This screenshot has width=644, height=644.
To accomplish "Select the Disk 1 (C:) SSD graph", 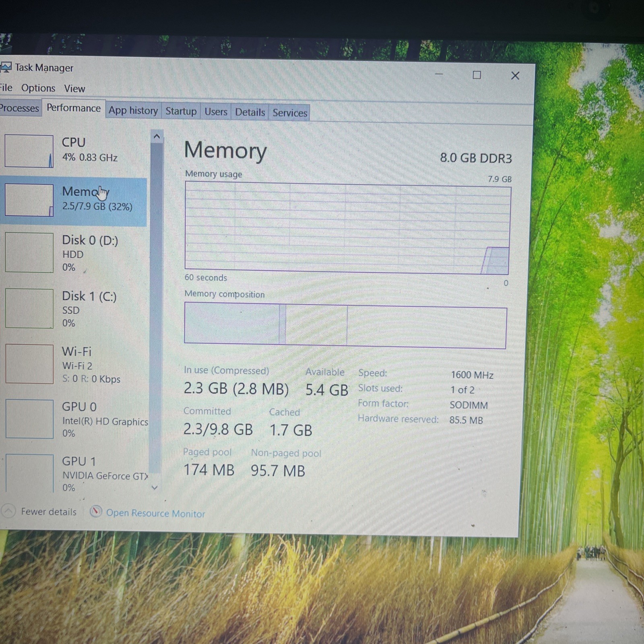I will click(x=29, y=308).
